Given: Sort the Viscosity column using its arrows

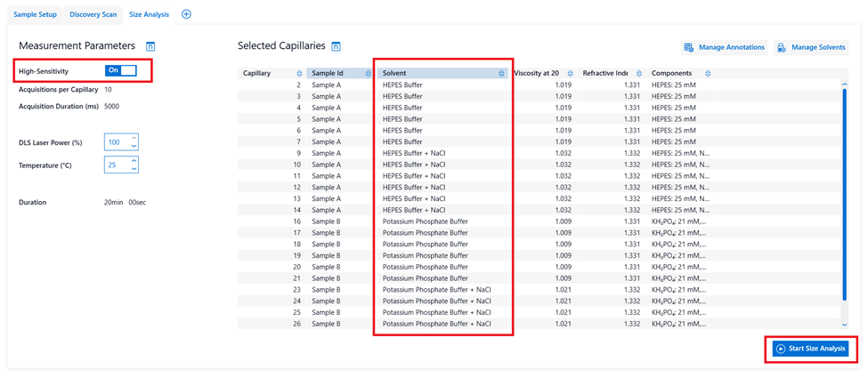Looking at the screenshot, I should coord(571,74).
